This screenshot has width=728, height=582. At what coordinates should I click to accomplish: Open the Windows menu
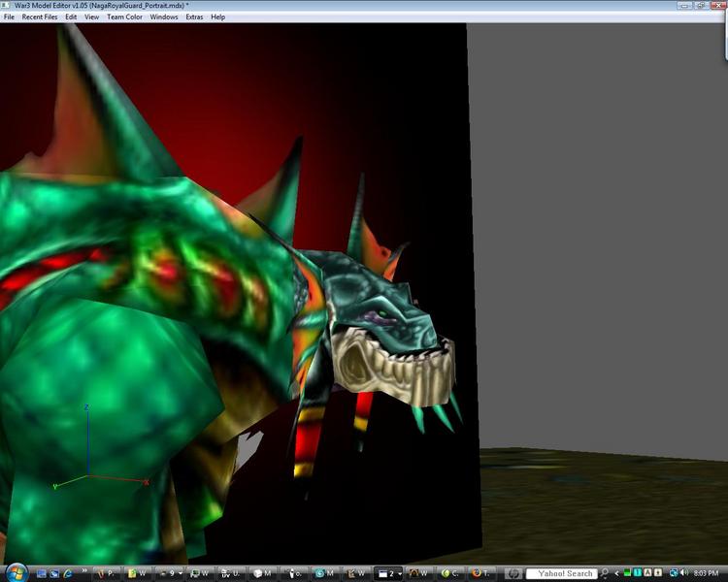[x=163, y=17]
